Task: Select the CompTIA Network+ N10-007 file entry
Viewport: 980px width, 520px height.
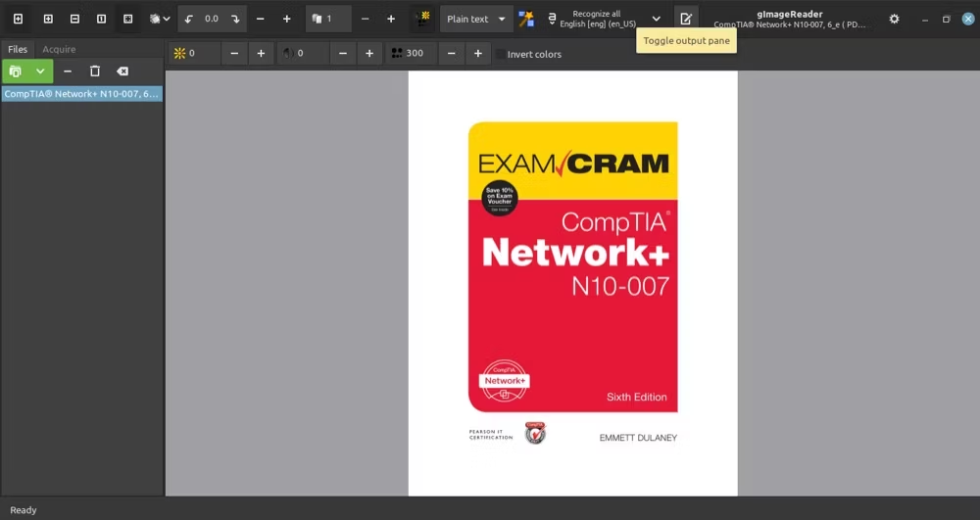Action: pyautogui.click(x=82, y=94)
